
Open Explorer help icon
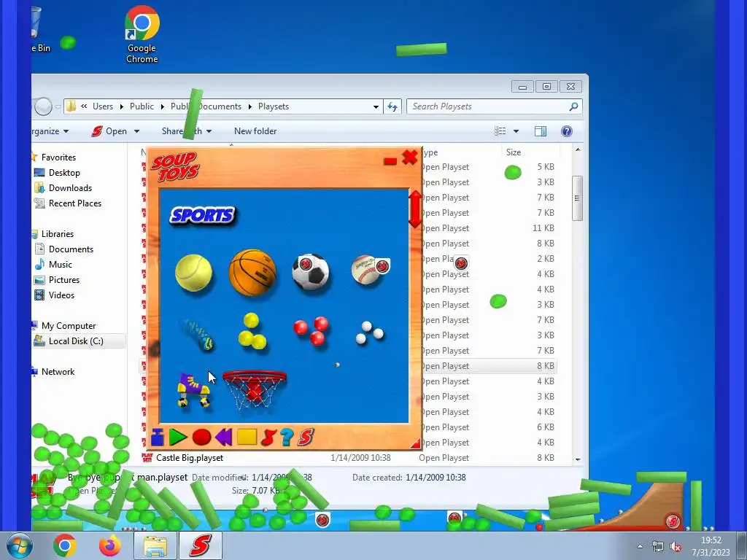(x=566, y=131)
